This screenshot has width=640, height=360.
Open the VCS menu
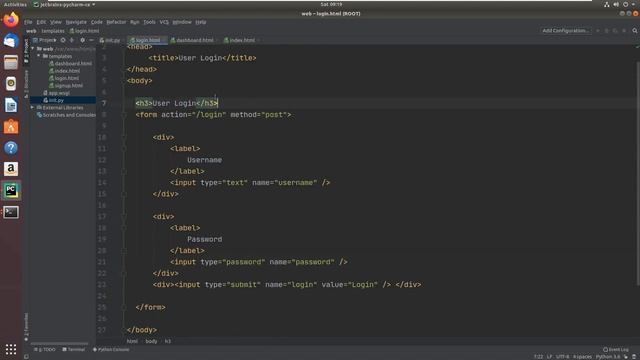(164, 22)
